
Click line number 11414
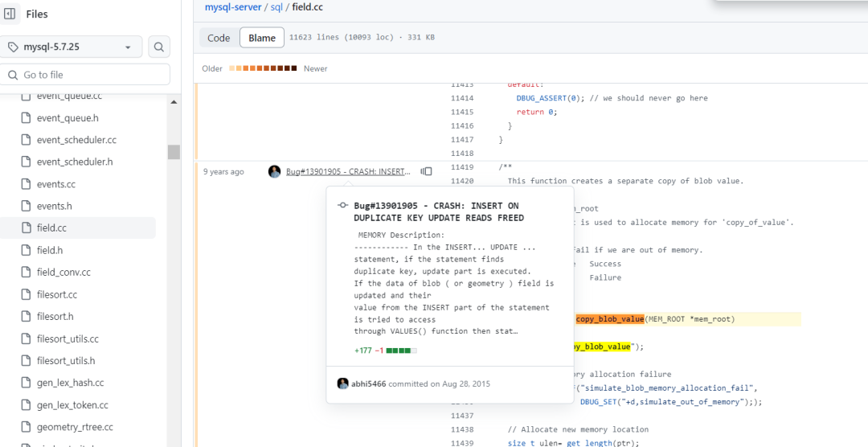(462, 98)
